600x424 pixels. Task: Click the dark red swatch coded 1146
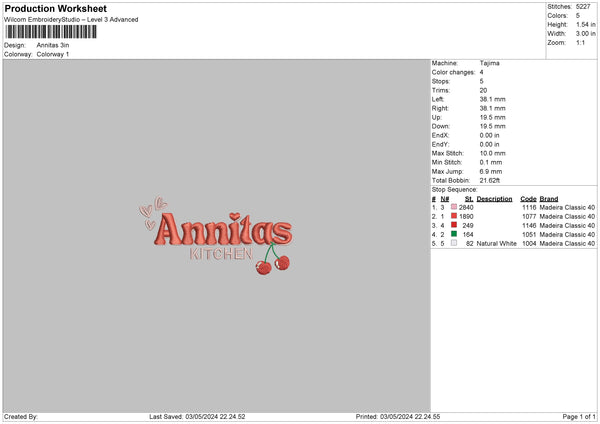[x=454, y=225]
